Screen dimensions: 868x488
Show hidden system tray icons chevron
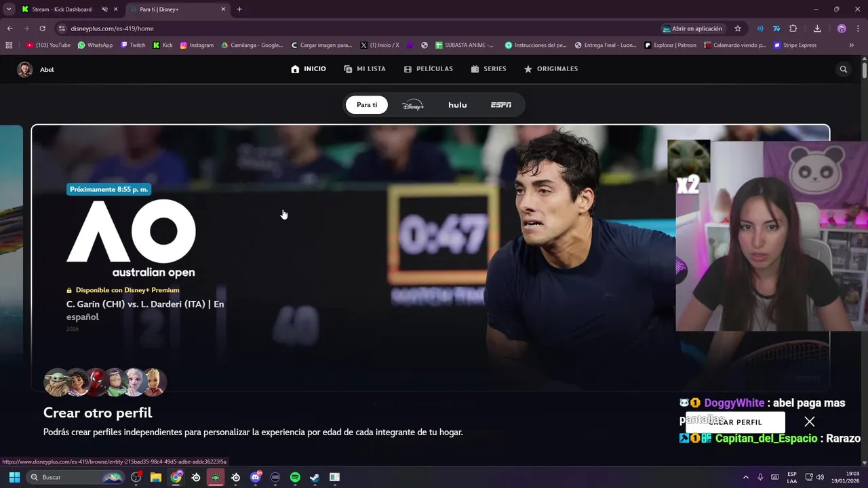pyautogui.click(x=746, y=477)
